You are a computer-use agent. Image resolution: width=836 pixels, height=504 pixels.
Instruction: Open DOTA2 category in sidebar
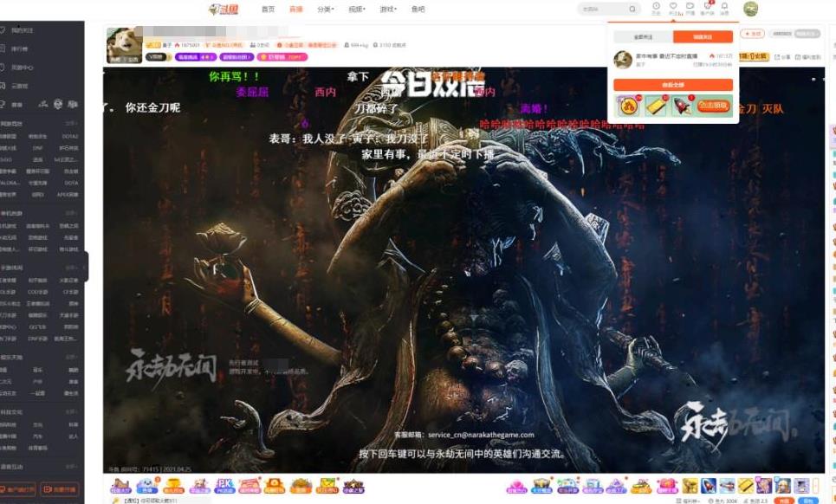tap(70, 136)
